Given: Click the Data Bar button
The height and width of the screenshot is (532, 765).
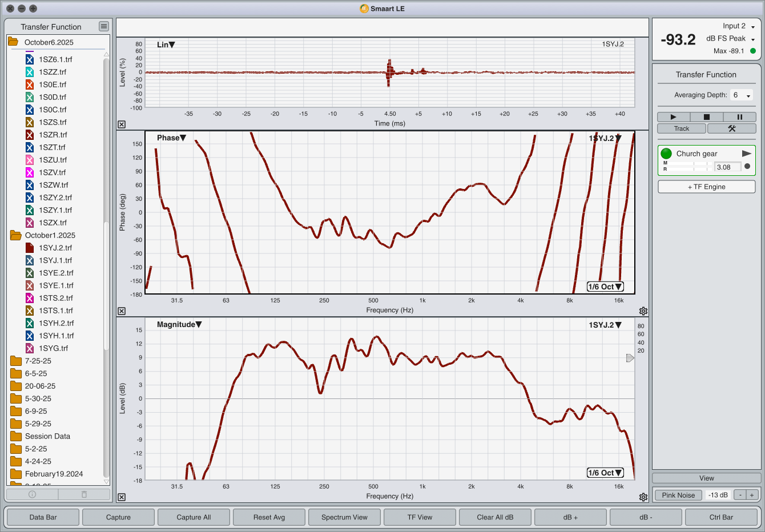Looking at the screenshot, I should pyautogui.click(x=43, y=517).
